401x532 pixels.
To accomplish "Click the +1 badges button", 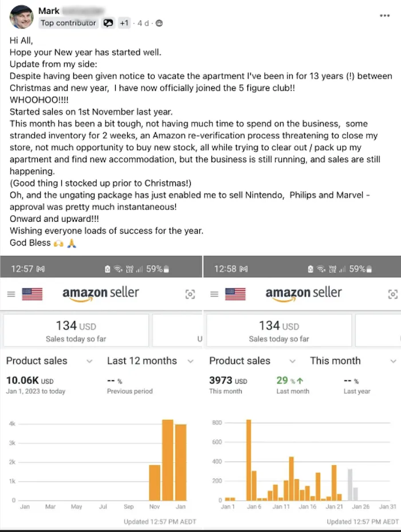I will point(124,23).
